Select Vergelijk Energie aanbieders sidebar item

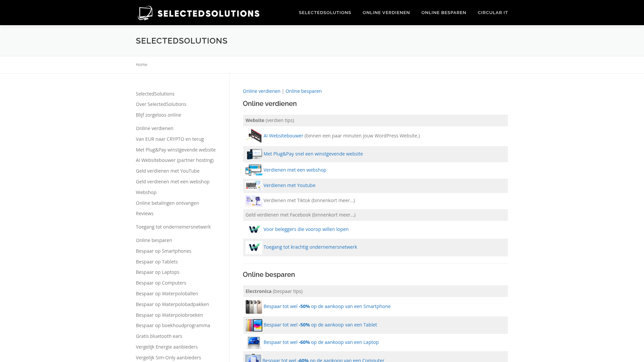click(x=167, y=347)
